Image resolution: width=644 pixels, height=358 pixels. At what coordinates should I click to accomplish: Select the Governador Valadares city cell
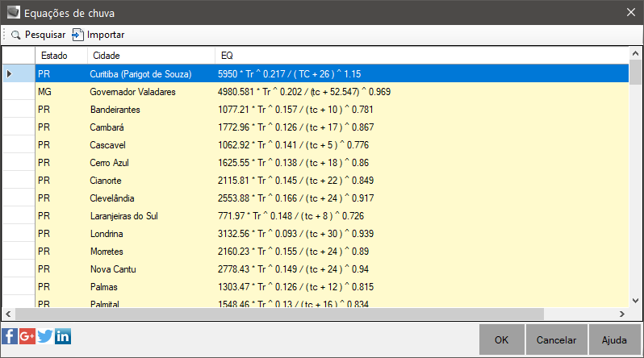click(x=151, y=92)
